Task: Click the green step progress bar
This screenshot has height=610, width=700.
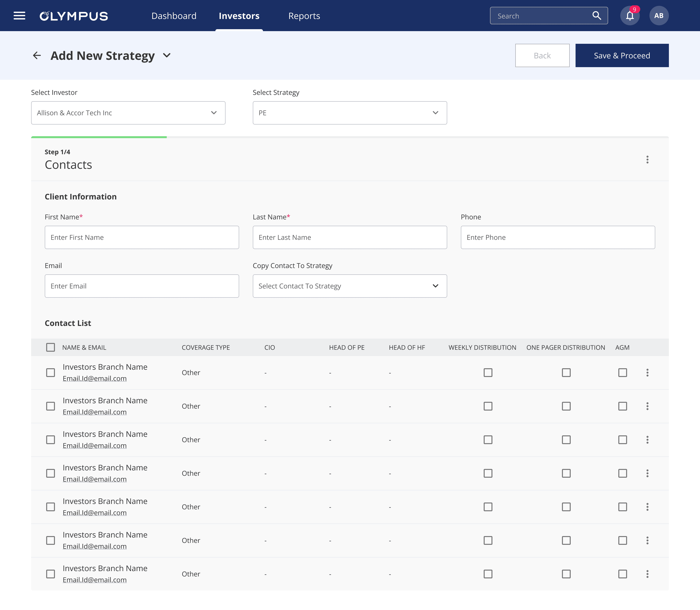Action: pyautogui.click(x=99, y=137)
